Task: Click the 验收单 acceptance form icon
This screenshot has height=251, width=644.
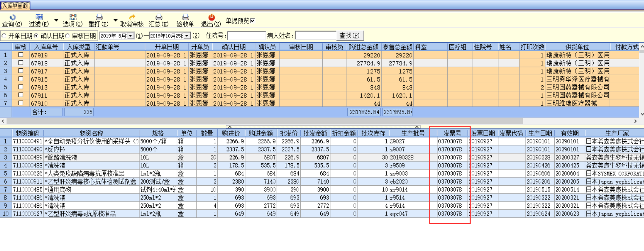Action: pyautogui.click(x=185, y=18)
